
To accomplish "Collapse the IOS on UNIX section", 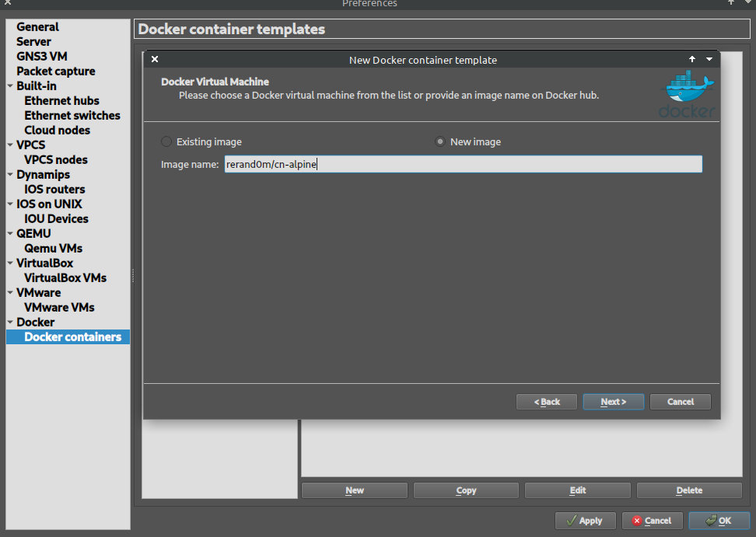I will 10,204.
